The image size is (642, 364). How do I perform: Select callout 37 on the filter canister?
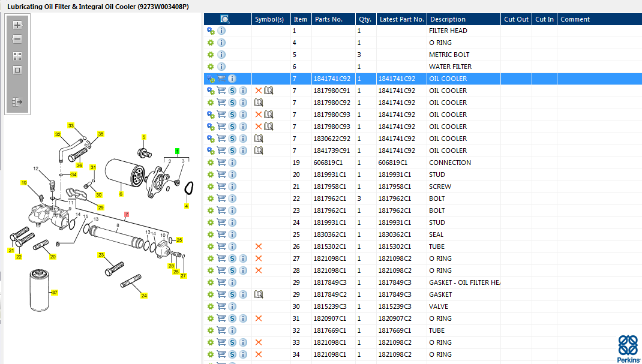coord(55,293)
